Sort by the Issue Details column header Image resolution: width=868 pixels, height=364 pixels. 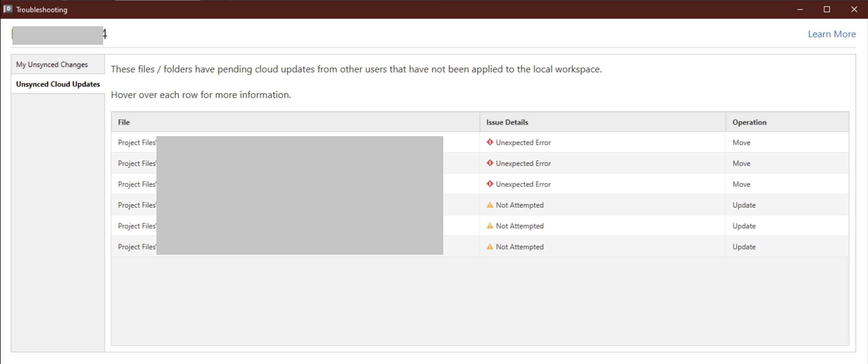coord(507,122)
